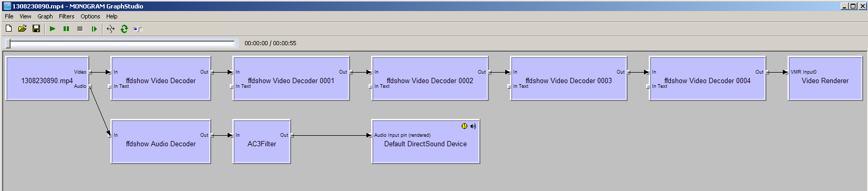Refresh the graph with the green circular arrows

(124, 29)
